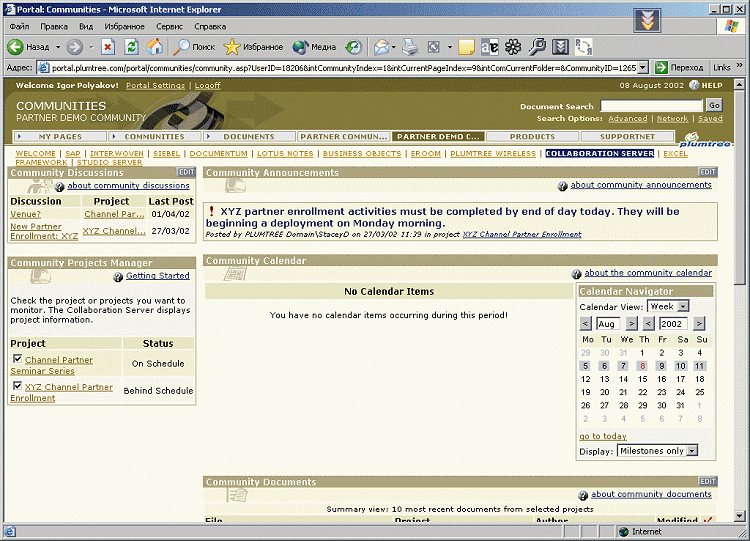Screen dimensions: 750x541
Task: Open the Media (Медиа) globe icon
Action: [x=300, y=47]
